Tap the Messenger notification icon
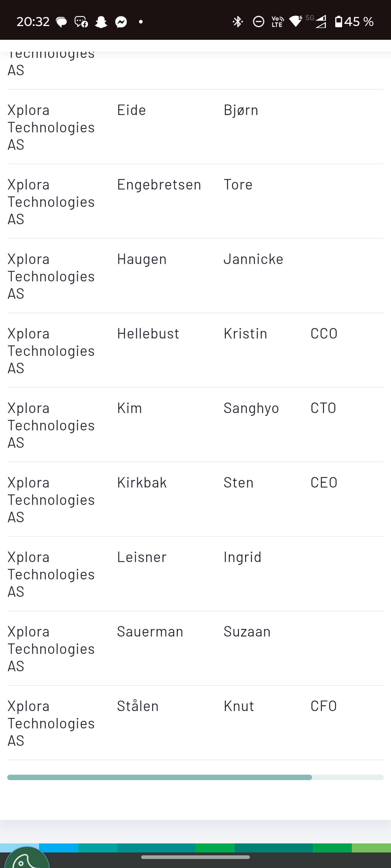This screenshot has width=391, height=868. point(121,22)
